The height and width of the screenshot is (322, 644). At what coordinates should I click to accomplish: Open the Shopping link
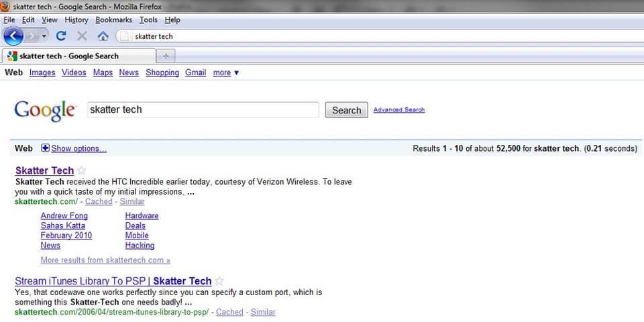pos(162,72)
